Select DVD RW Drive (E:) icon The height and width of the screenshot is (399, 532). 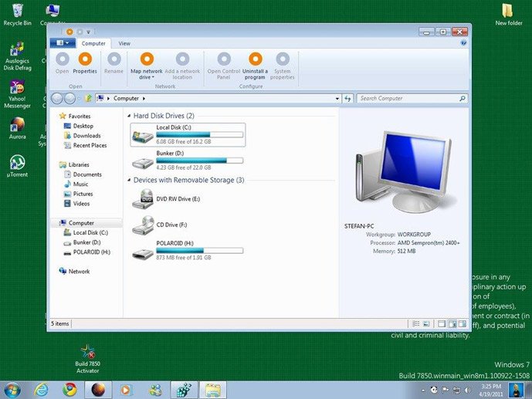[x=143, y=199]
